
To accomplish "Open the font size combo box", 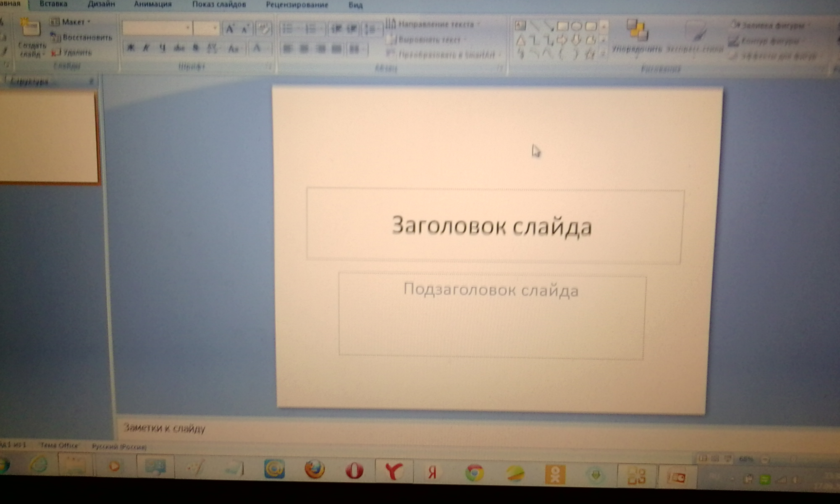I will coord(206,29).
